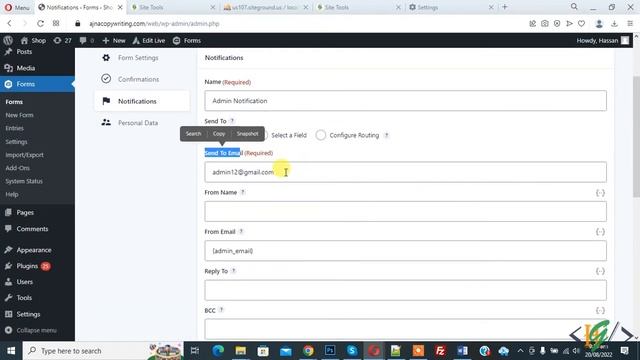Screen dimensions: 640x360
Task: Reload the page in Opera
Action: 40,24
